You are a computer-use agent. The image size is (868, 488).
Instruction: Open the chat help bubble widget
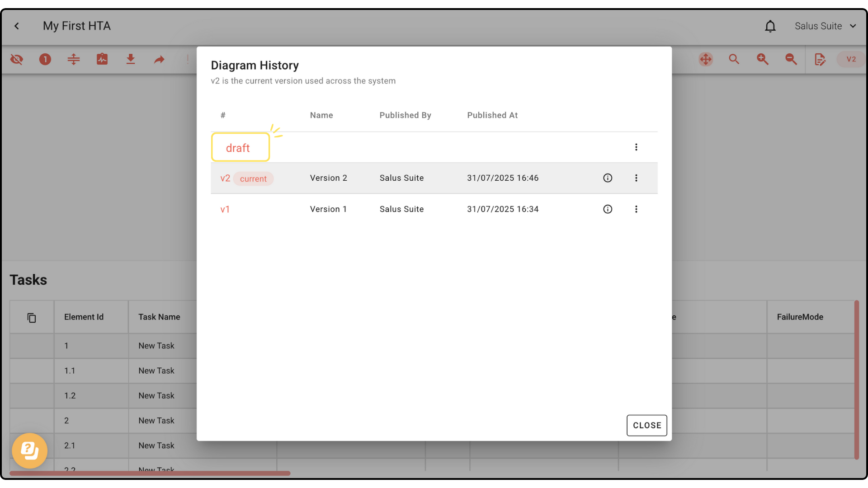(x=30, y=450)
